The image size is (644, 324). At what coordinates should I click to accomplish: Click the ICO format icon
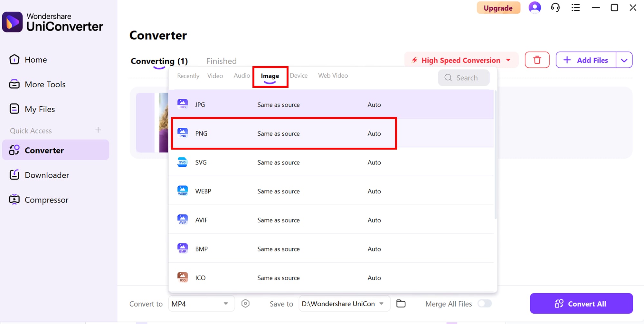183,277
